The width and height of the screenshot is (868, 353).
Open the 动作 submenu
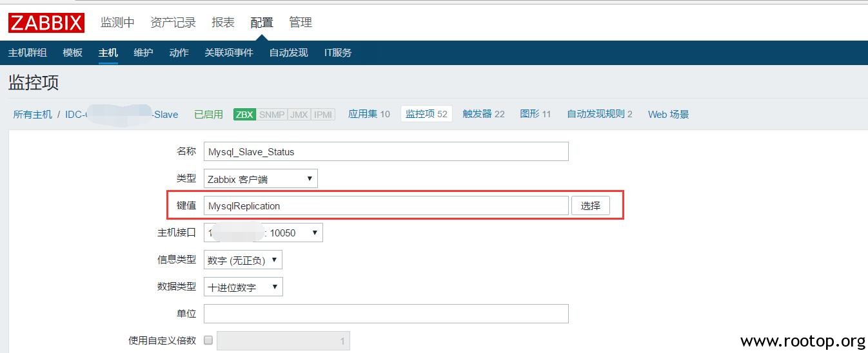[179, 53]
